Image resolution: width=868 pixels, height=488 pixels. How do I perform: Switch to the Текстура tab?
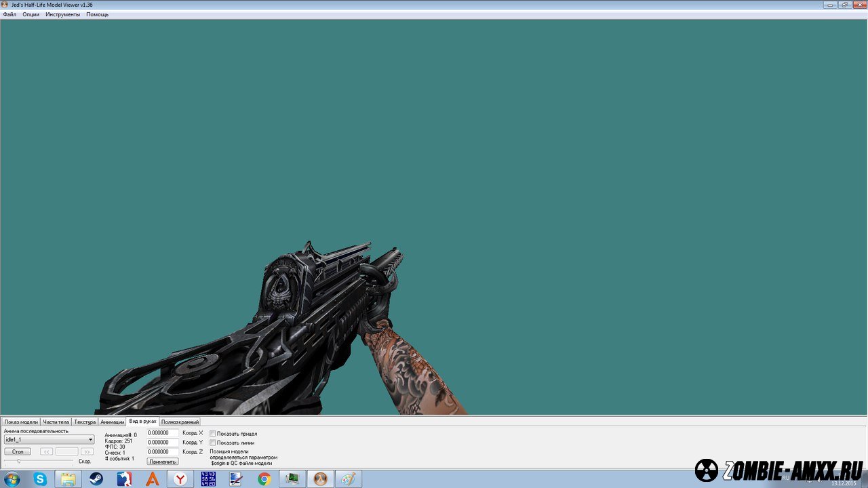click(x=85, y=422)
